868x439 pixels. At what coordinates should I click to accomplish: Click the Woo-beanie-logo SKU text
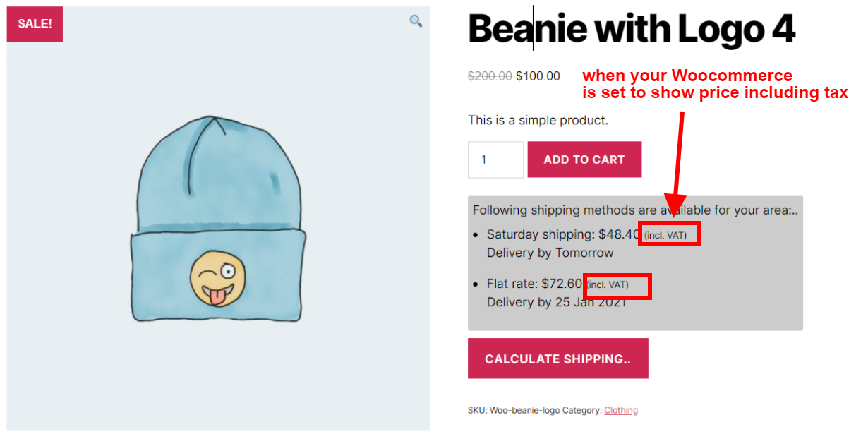[524, 410]
